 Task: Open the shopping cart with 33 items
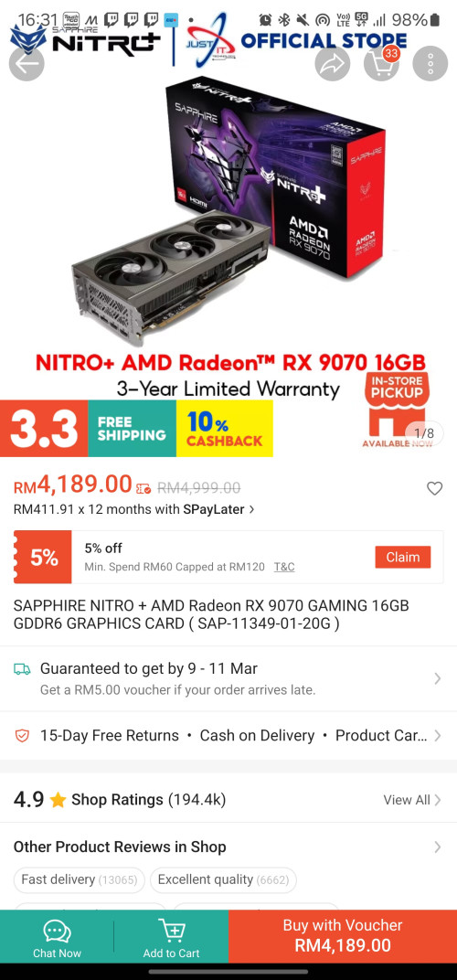click(x=381, y=63)
